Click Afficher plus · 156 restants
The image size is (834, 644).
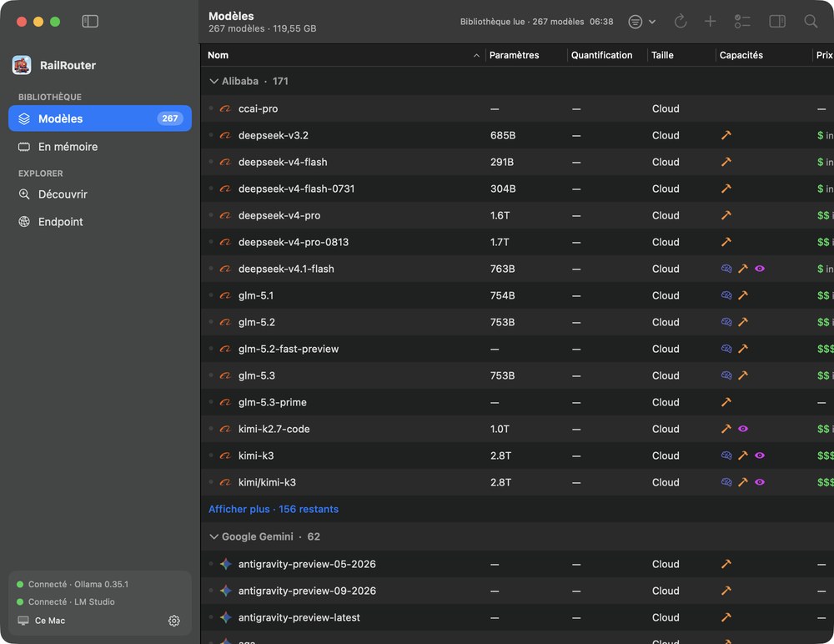pyautogui.click(x=274, y=510)
